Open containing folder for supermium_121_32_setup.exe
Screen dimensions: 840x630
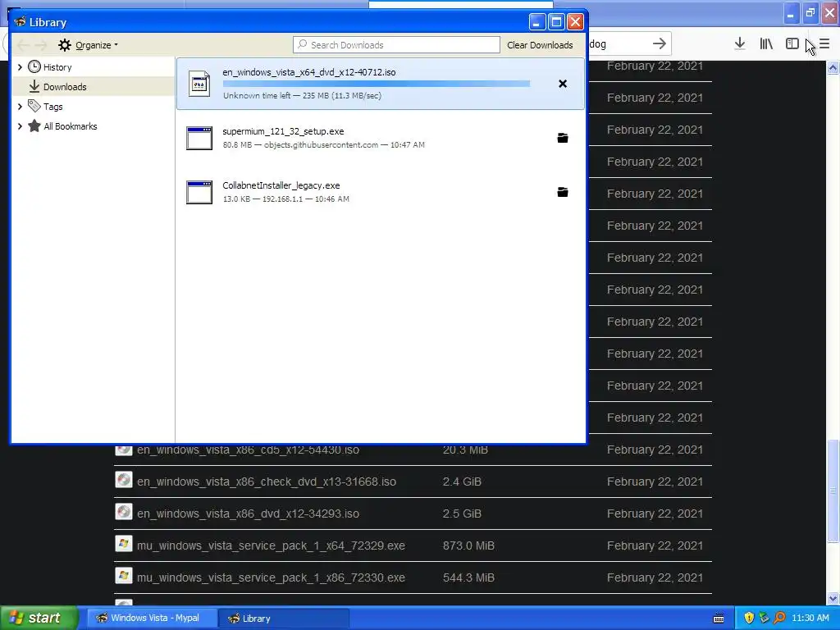click(563, 138)
